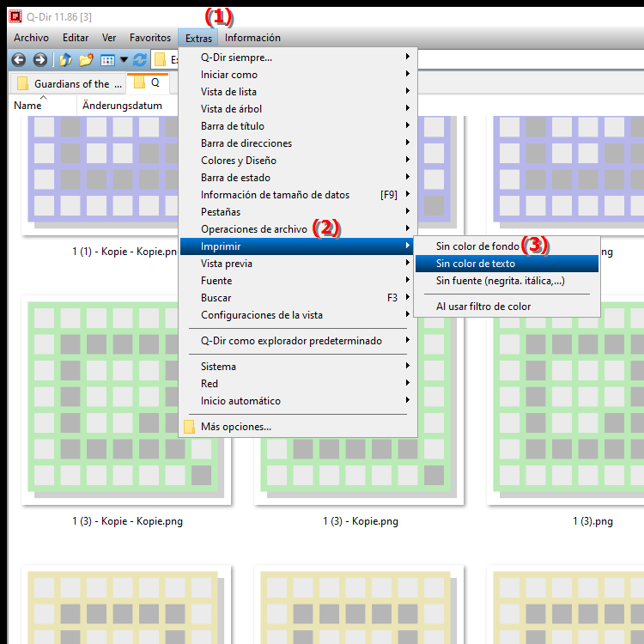
Task: Open the Fuente submenu
Action: (x=299, y=281)
